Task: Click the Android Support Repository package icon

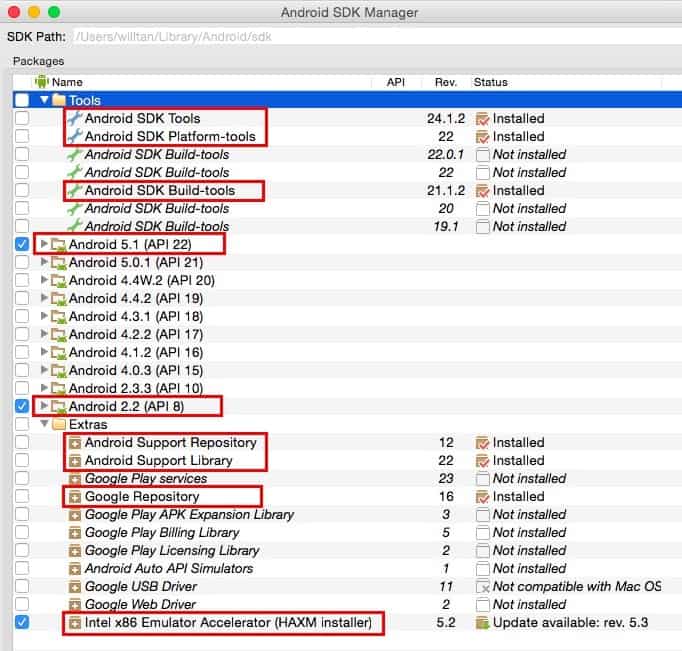Action: (75, 443)
